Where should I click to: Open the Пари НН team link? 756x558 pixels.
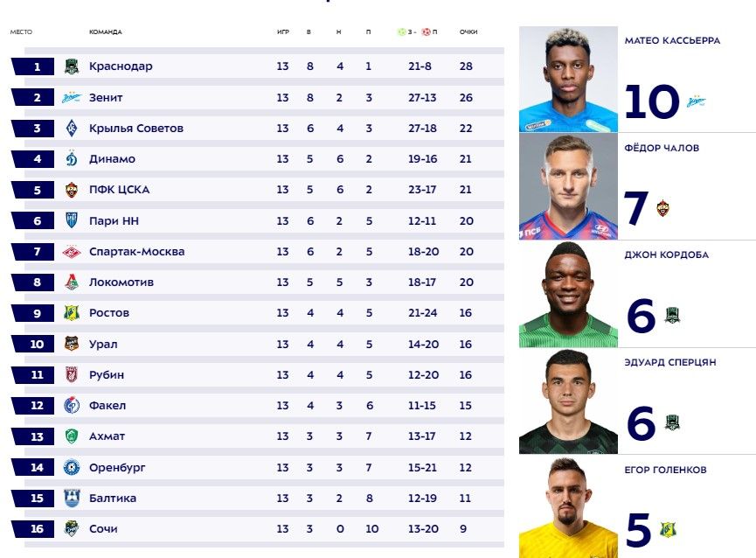pos(115,221)
